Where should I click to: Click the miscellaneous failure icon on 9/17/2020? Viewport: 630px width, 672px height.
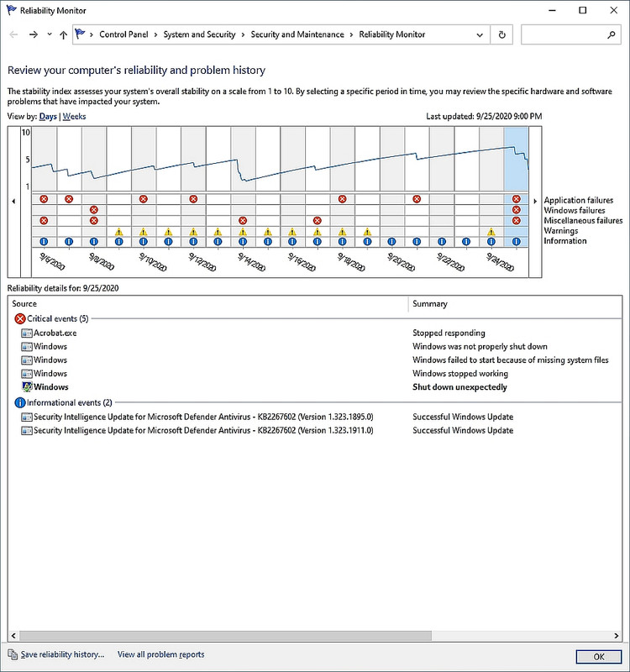pos(318,220)
